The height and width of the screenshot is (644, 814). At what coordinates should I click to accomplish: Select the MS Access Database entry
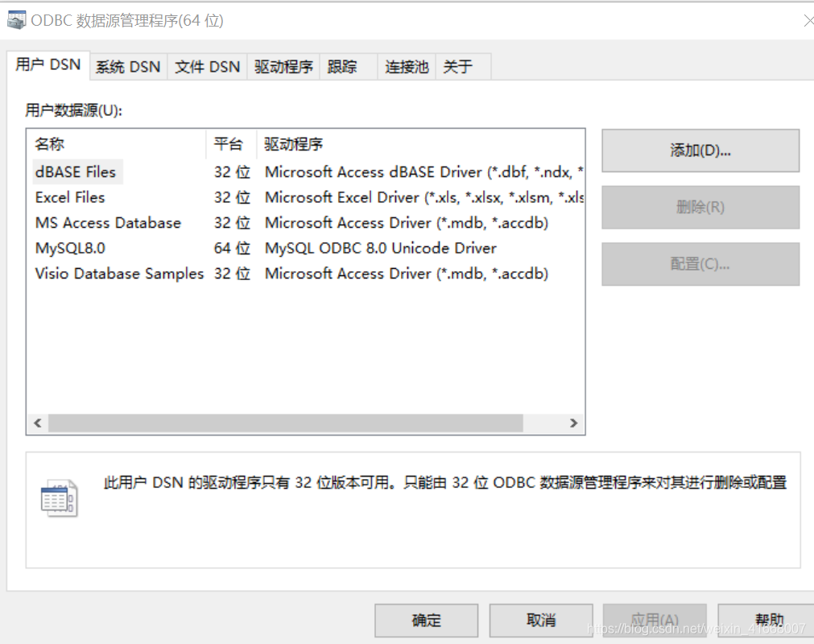coord(108,223)
